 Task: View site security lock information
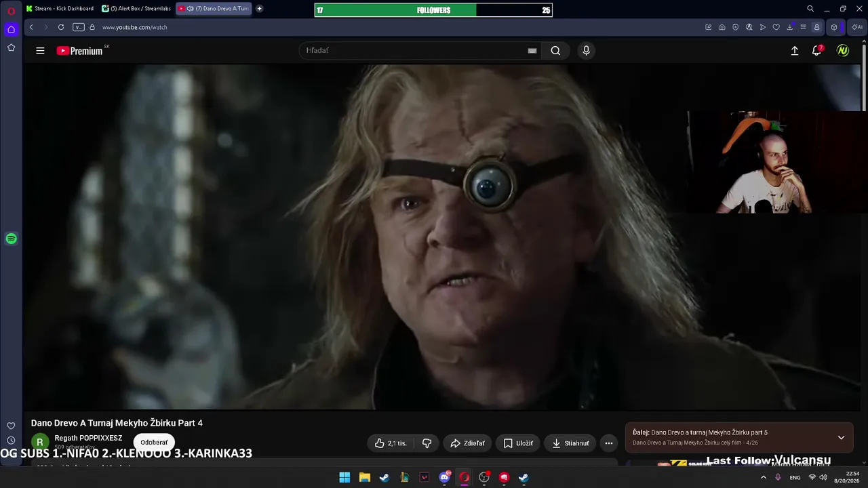[92, 27]
